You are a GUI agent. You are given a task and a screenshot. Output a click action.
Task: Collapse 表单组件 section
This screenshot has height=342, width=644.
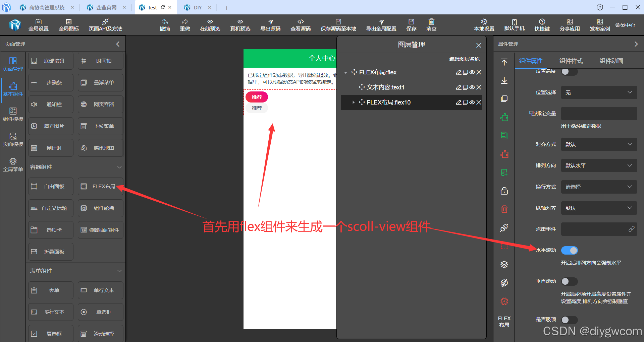click(119, 271)
